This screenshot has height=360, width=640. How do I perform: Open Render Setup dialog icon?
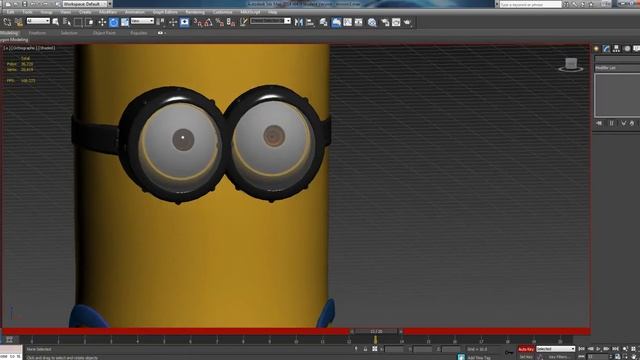tap(385, 22)
